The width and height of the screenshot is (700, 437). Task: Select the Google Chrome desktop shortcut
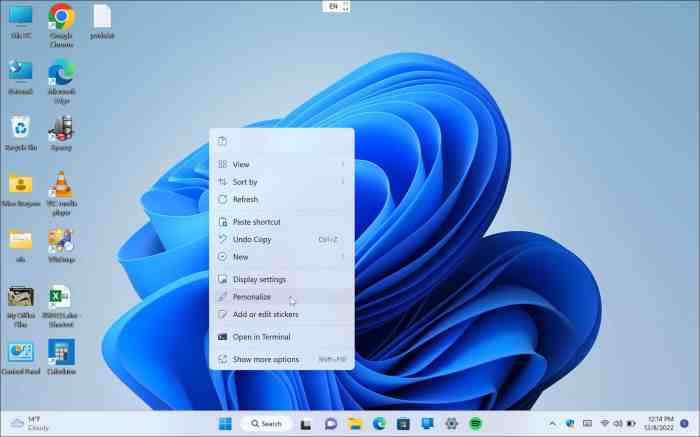tap(61, 25)
